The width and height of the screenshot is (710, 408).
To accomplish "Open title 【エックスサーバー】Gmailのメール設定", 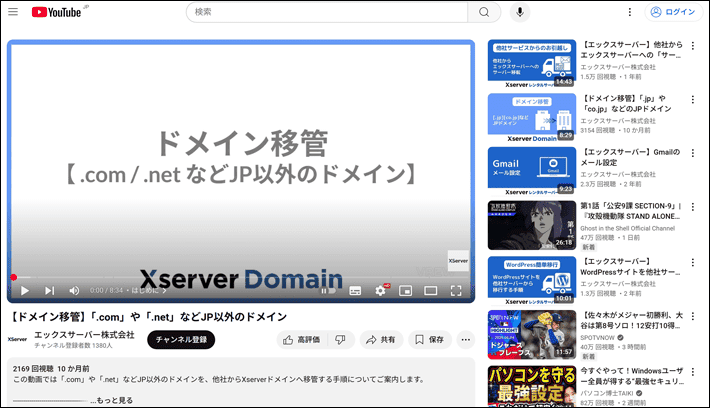I will (630, 157).
